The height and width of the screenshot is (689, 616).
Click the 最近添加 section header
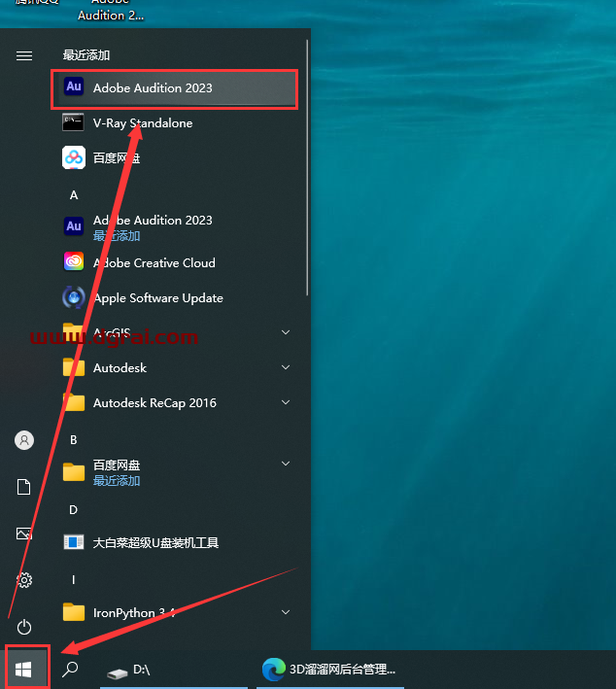point(86,55)
